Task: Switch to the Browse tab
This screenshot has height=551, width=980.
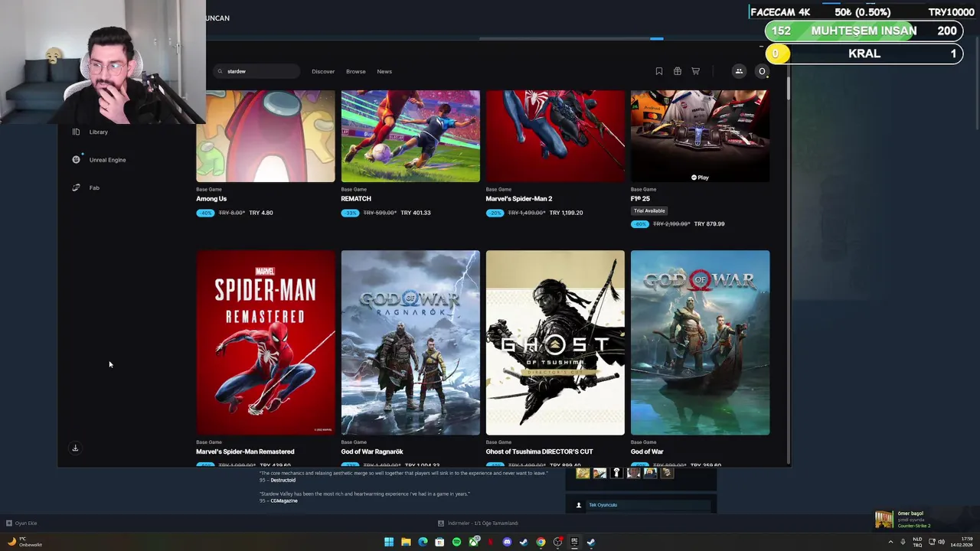Action: pos(355,71)
